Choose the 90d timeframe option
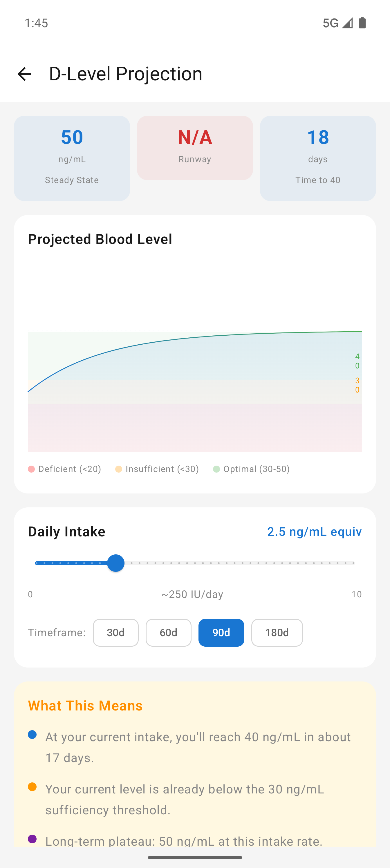The image size is (390, 868). (221, 632)
